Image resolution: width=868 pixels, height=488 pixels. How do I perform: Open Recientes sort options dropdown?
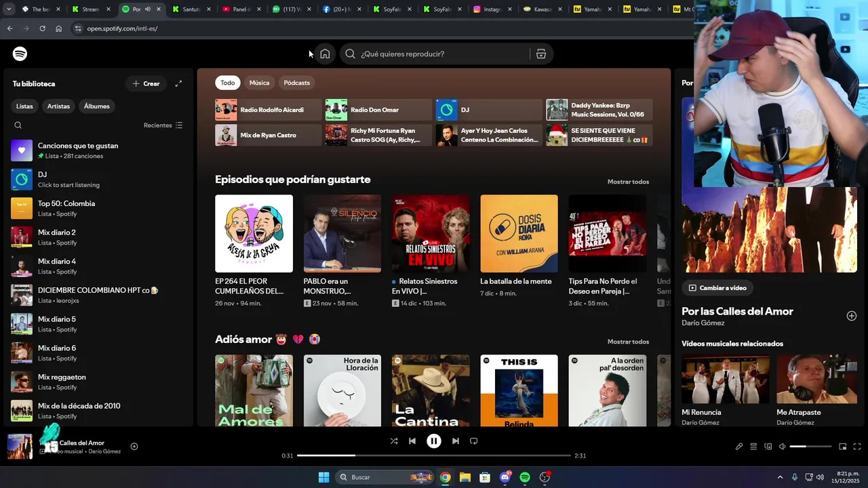pyautogui.click(x=163, y=125)
